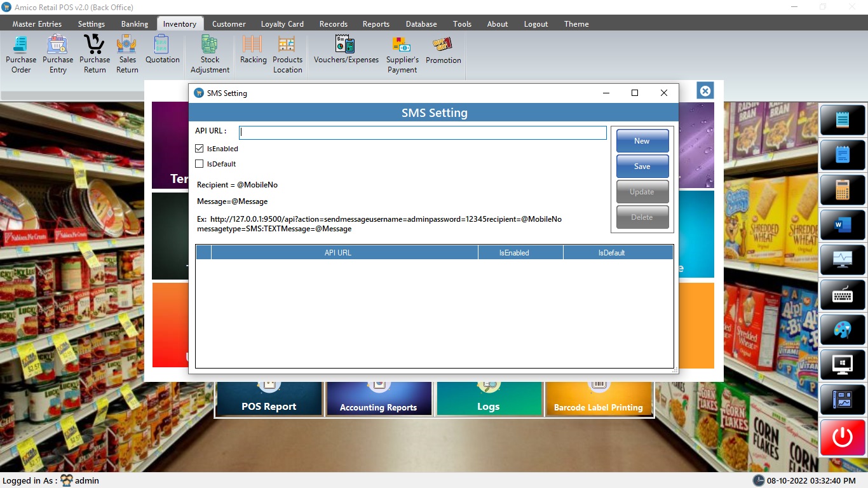Click the Purchase Return cart icon
Screen dimensions: 868x488
click(x=95, y=44)
